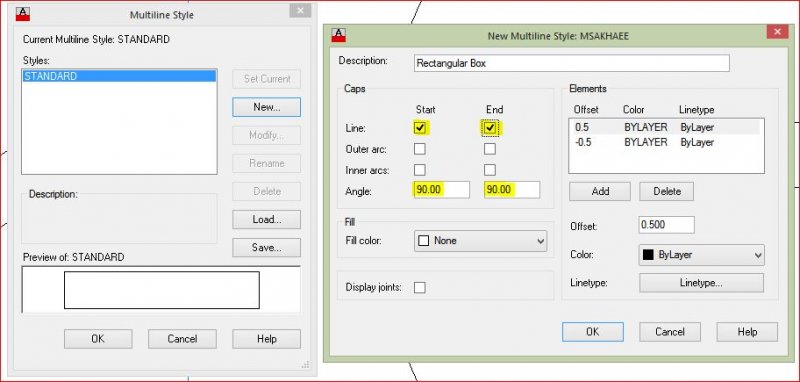Click the Delete element button
Image resolution: width=800 pixels, height=382 pixels.
coord(666,192)
